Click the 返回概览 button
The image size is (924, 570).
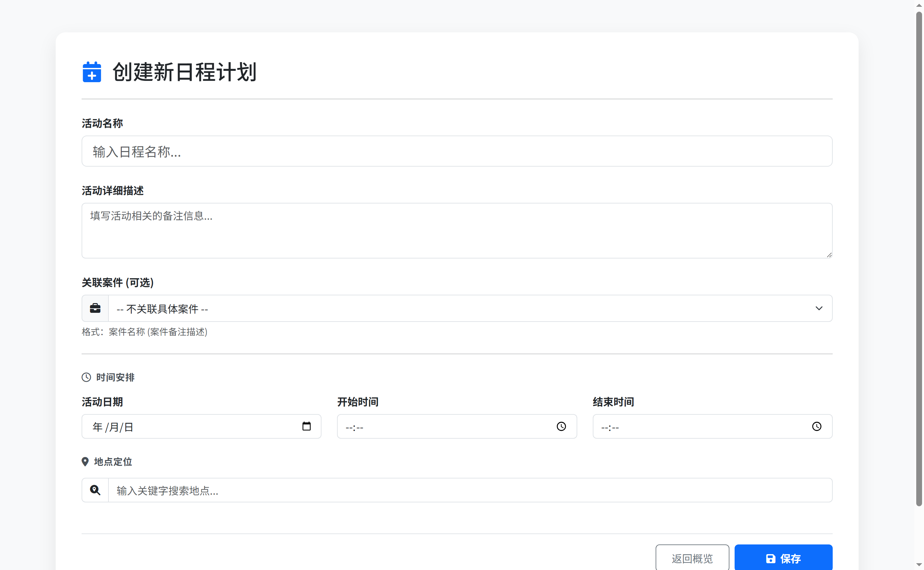[x=692, y=558]
